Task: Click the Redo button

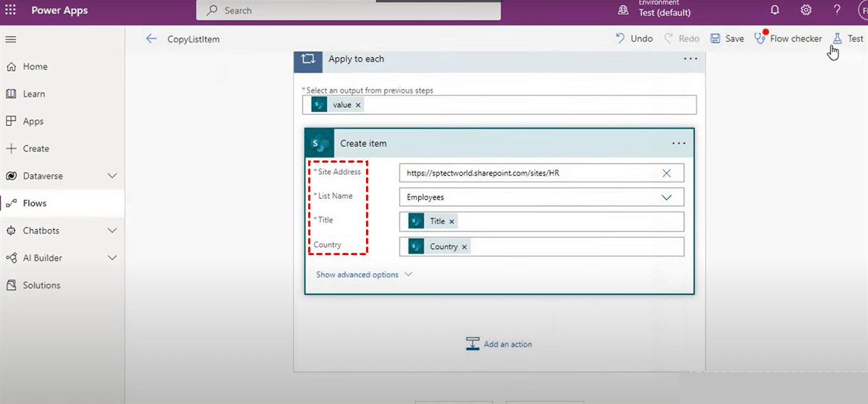Action: click(x=681, y=39)
